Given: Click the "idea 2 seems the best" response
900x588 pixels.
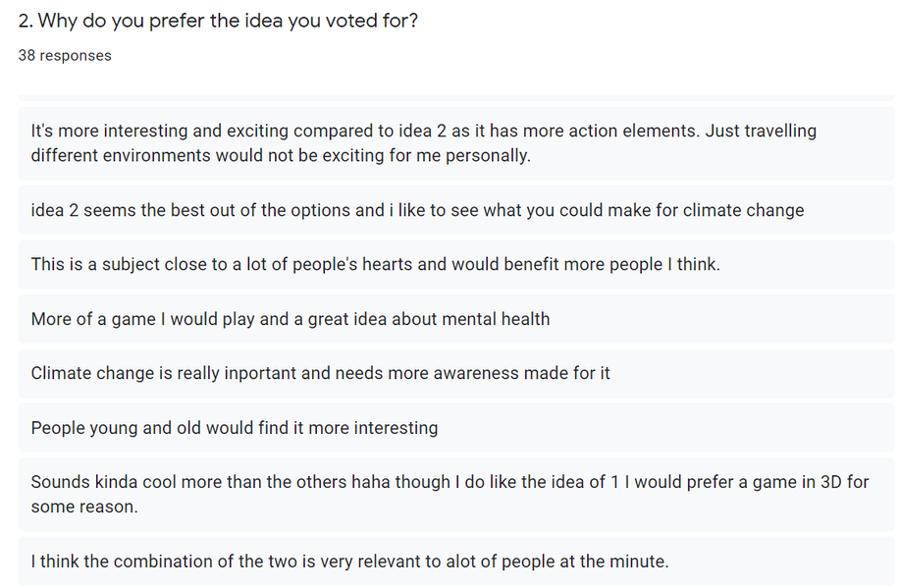Looking at the screenshot, I should pyautogui.click(x=417, y=210).
